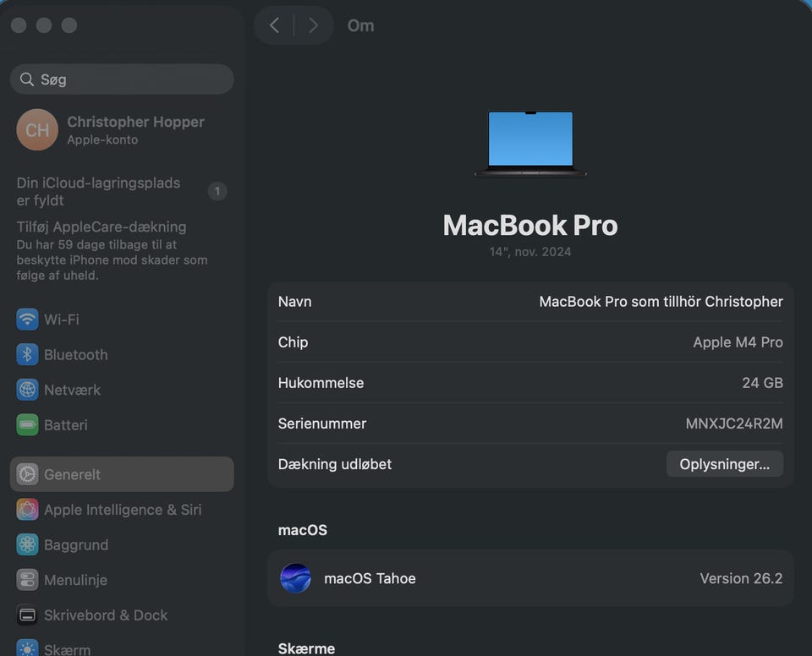Click the 14", nov. 2024 subtitle
The image size is (812, 656).
coord(530,252)
